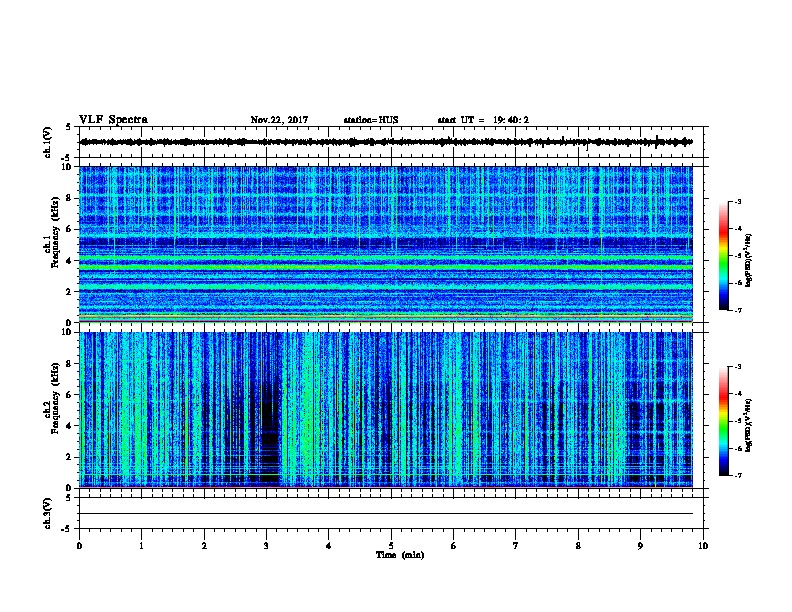Click the ch.2 colorbar unit label log(PSD)
The height and width of the screenshot is (612, 792).
[748, 426]
